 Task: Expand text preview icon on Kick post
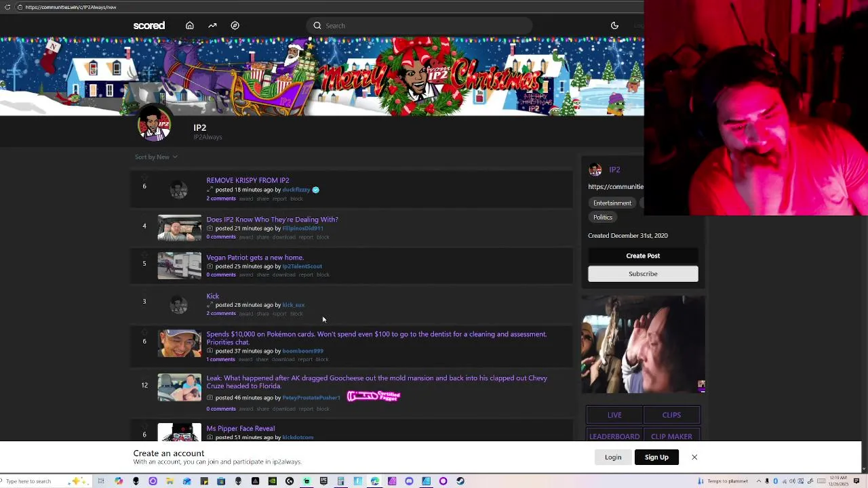coord(210,305)
